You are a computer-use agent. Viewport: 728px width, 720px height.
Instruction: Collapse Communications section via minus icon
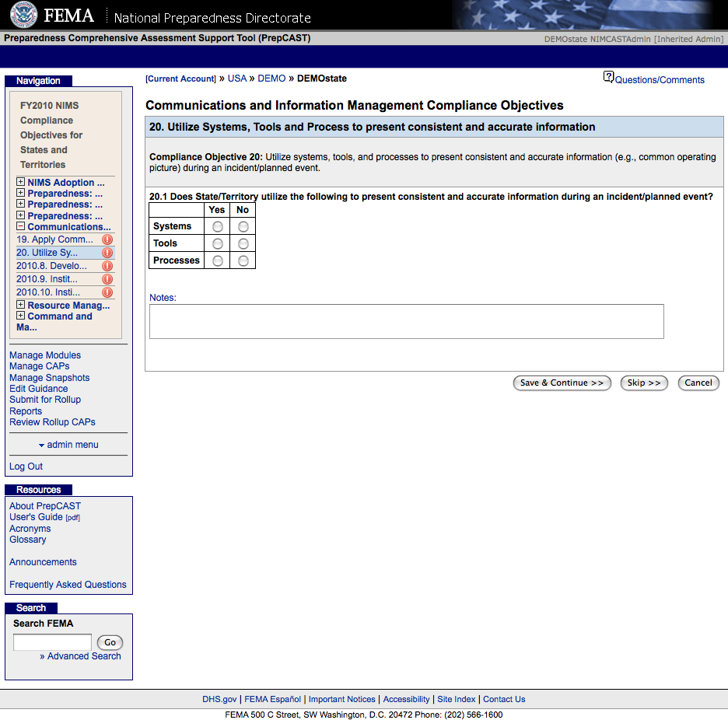coord(21,227)
